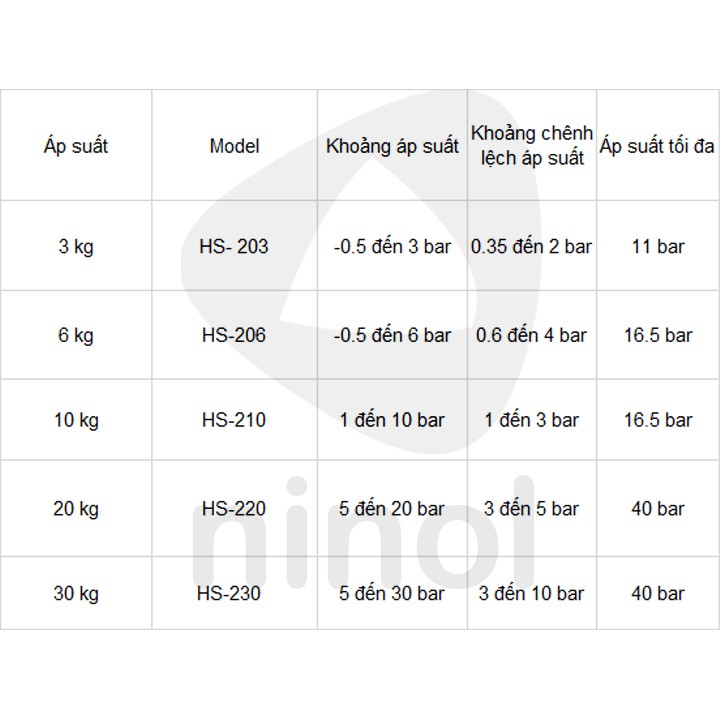Select the '3 đến 10 bar' cell

click(x=532, y=593)
